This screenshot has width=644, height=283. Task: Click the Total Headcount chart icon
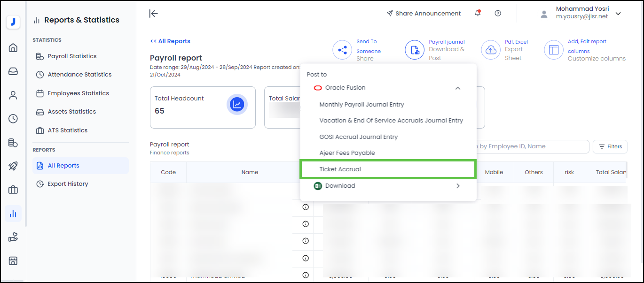point(237,105)
